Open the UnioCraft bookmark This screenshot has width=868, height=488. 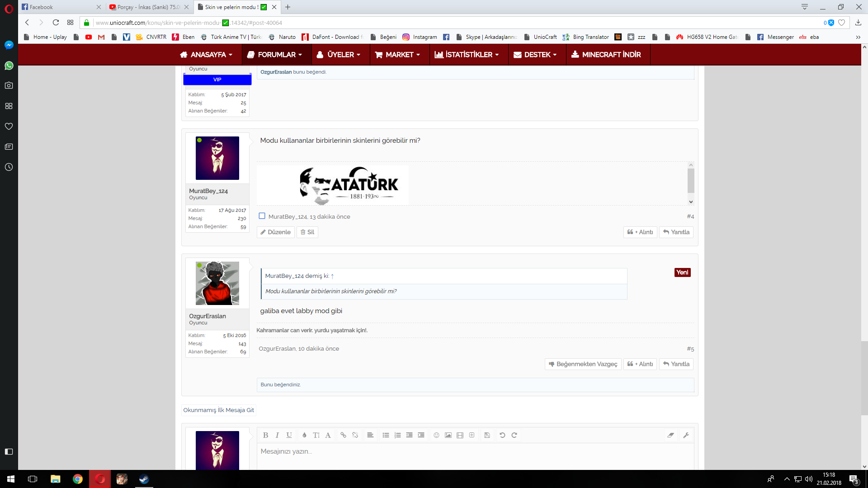(540, 37)
